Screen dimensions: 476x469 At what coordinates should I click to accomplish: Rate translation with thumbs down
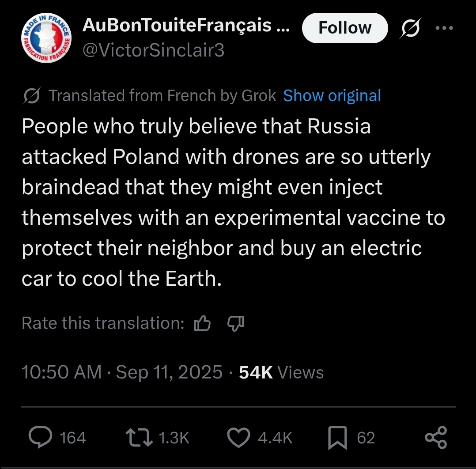(x=236, y=323)
